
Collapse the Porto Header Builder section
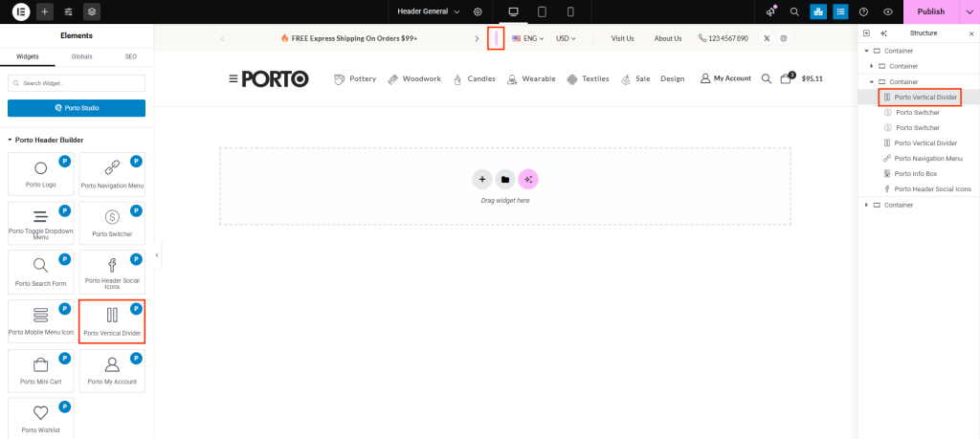point(10,140)
